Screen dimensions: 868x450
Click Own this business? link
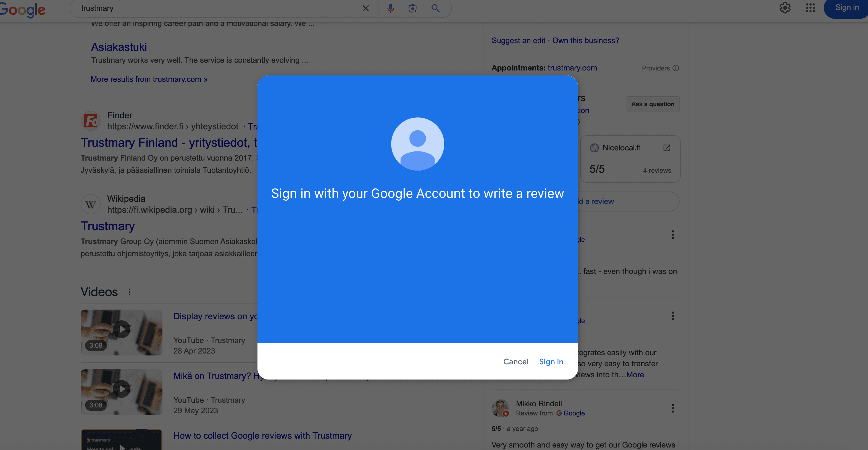pyautogui.click(x=586, y=40)
